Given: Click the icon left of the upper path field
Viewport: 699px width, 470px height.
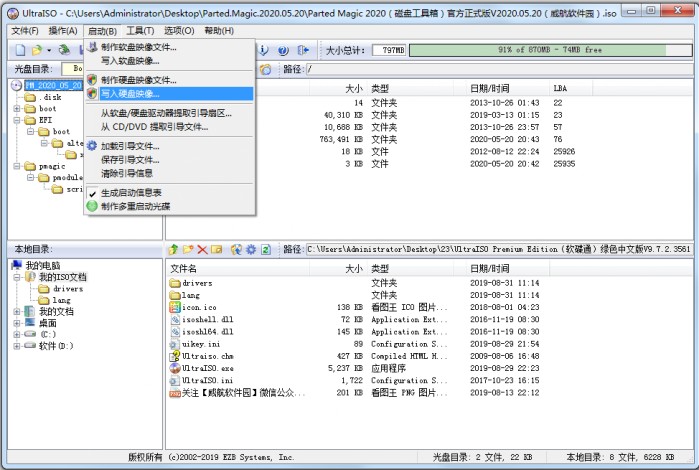Looking at the screenshot, I should point(266,69).
